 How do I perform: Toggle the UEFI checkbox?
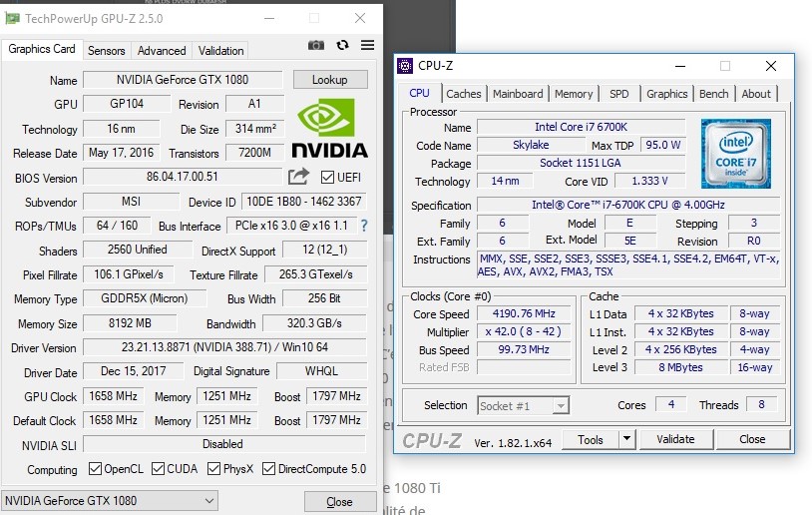327,178
